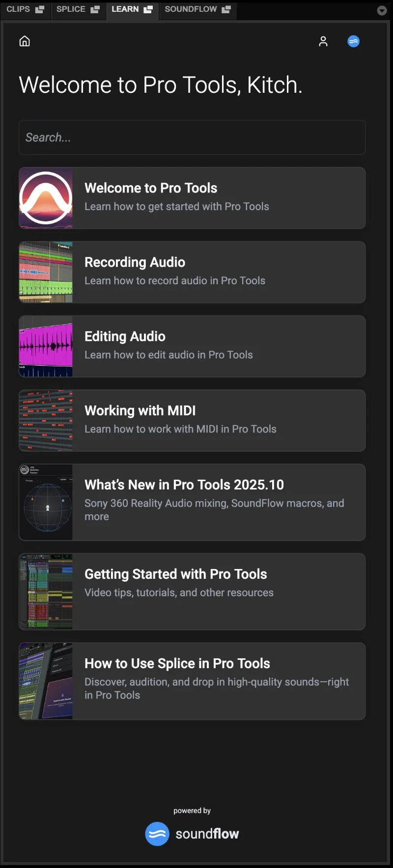Viewport: 393px width, 868px height.
Task: Switch to the CLIPS tab
Action: (x=18, y=9)
